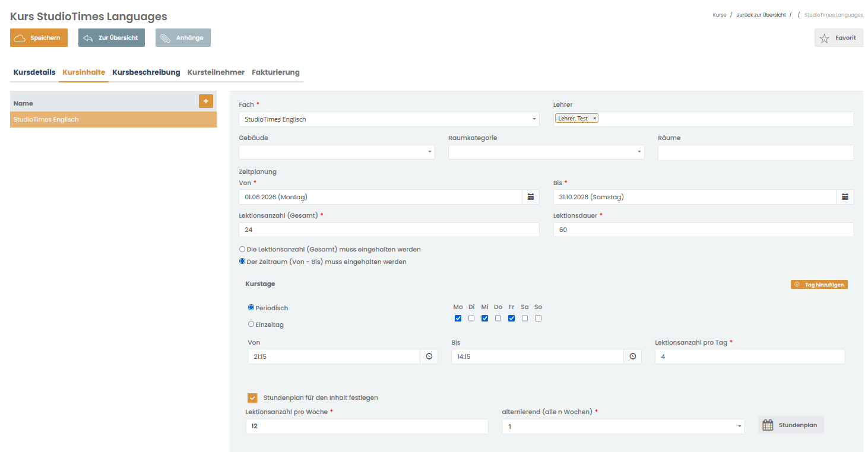Screen dimensions: 868x452
Task: Switch to the Kursinhalte tab
Action: click(84, 72)
